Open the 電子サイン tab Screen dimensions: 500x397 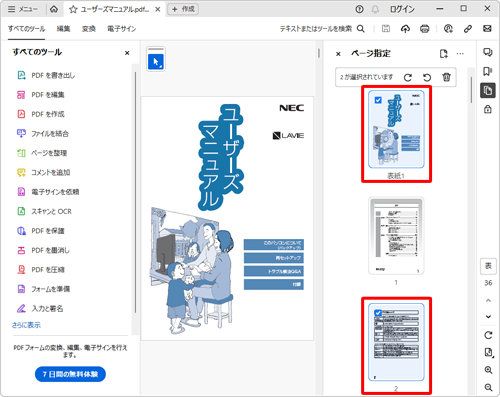coord(121,29)
